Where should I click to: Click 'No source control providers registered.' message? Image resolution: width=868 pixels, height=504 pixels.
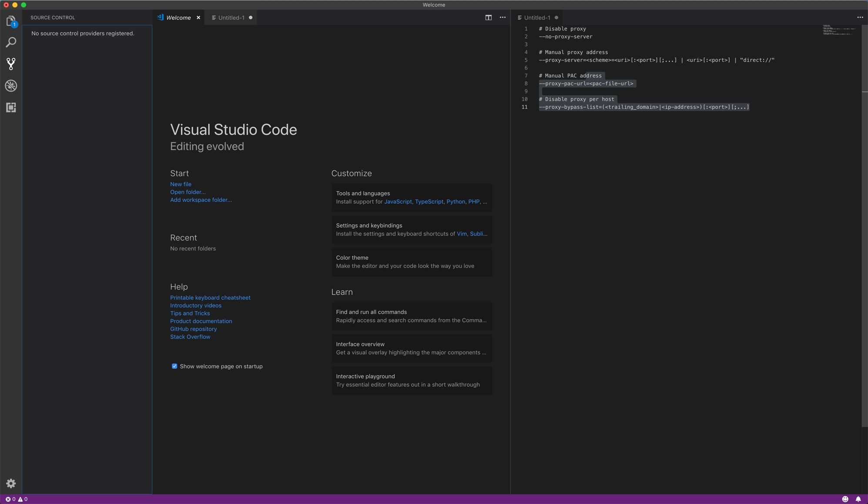(83, 33)
